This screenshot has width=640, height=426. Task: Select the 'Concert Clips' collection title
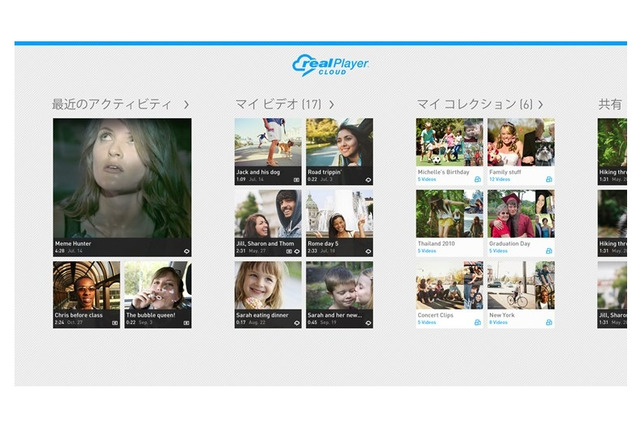point(436,315)
